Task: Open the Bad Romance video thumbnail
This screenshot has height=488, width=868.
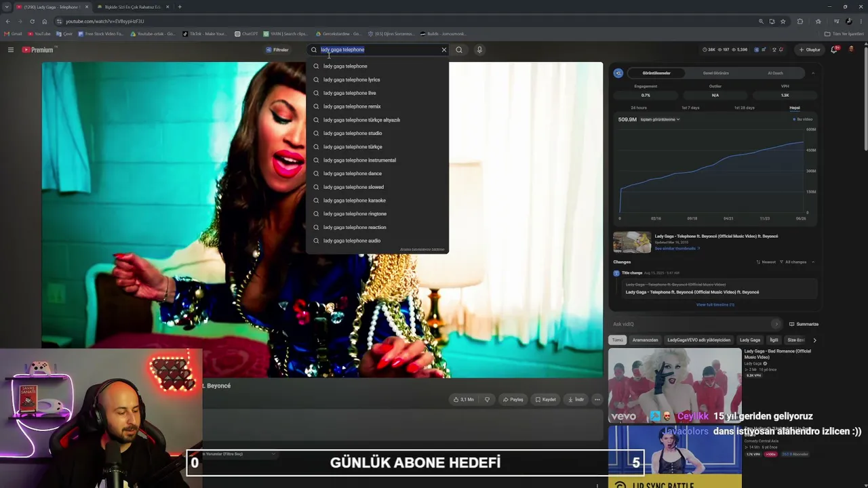Action: click(675, 385)
